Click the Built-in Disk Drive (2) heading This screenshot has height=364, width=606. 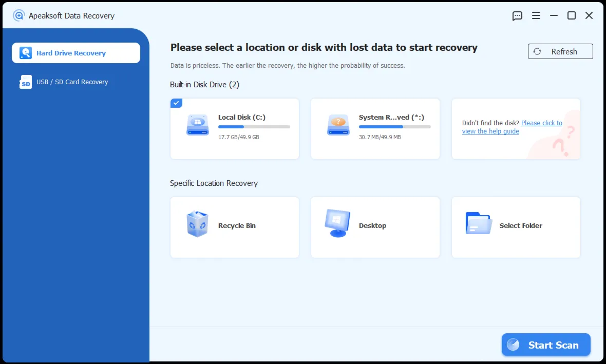[x=204, y=85]
